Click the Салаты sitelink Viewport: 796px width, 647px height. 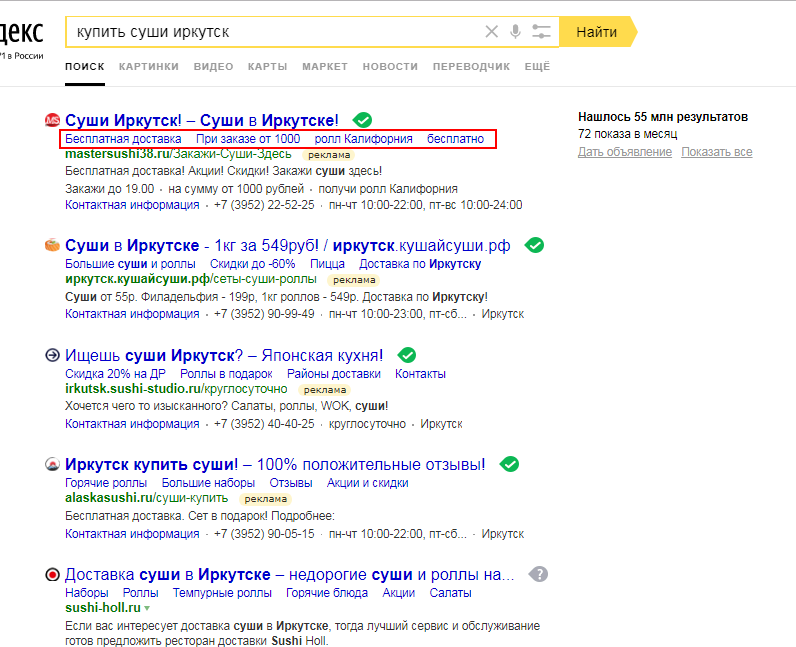450,593
